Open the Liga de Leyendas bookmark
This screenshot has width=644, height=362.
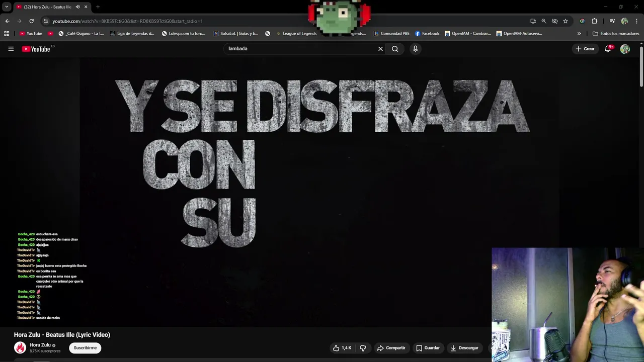click(132, 34)
